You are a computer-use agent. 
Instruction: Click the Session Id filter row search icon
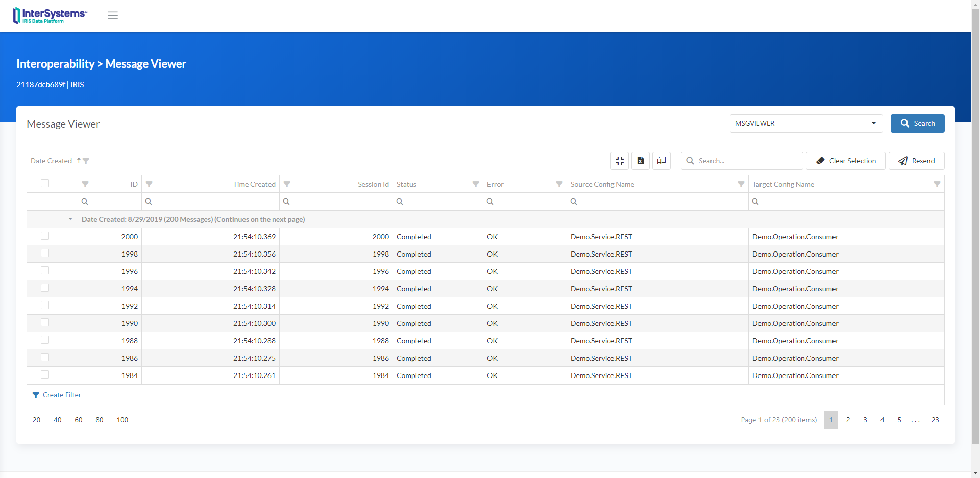point(286,202)
